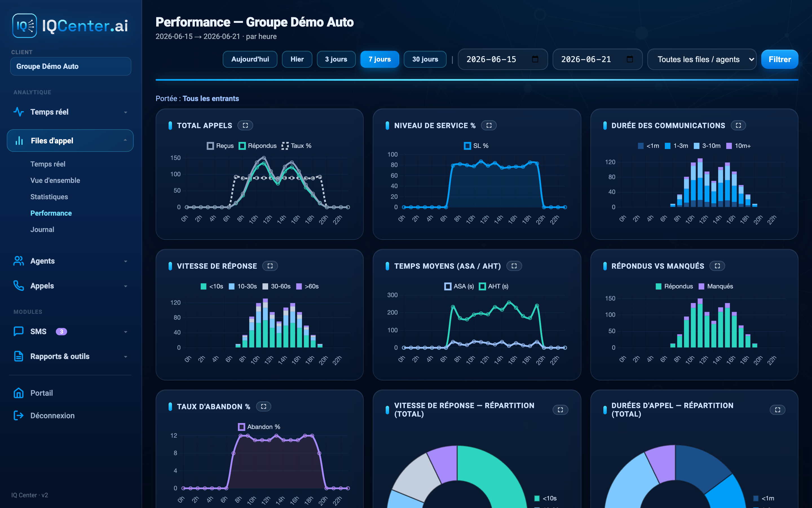Screen dimensions: 812x508
Task: Open Statistiques page
Action: point(49,197)
